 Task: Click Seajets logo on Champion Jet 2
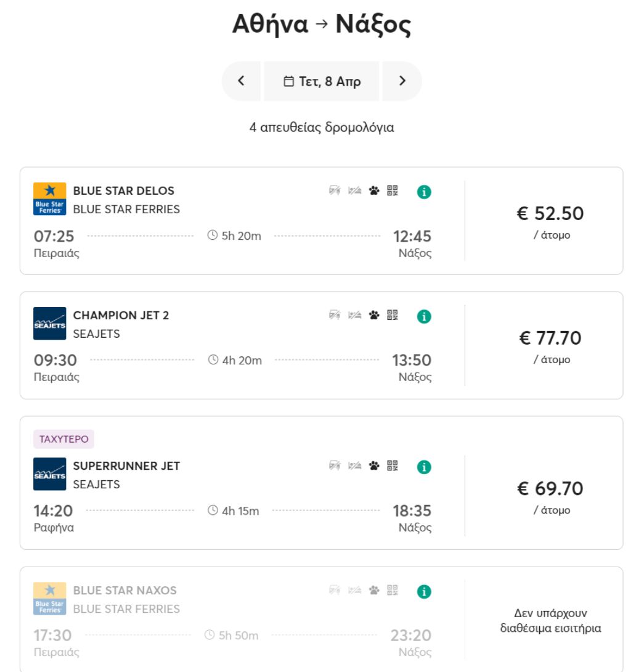49,324
